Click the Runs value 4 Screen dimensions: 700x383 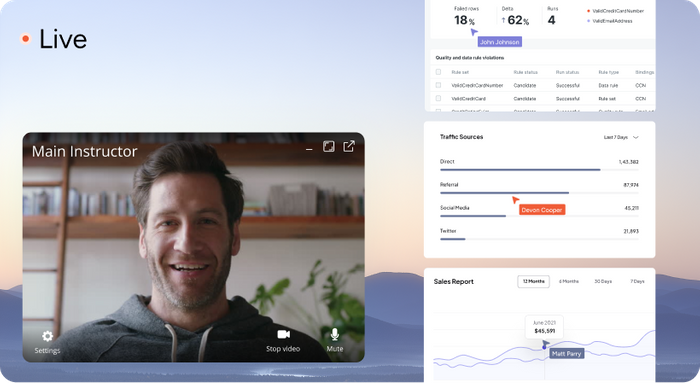click(x=552, y=20)
